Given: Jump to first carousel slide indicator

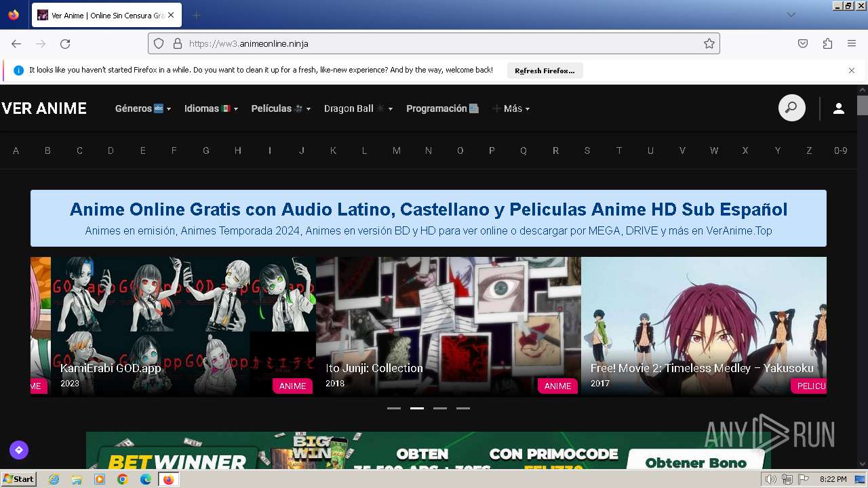Looking at the screenshot, I should [x=394, y=409].
